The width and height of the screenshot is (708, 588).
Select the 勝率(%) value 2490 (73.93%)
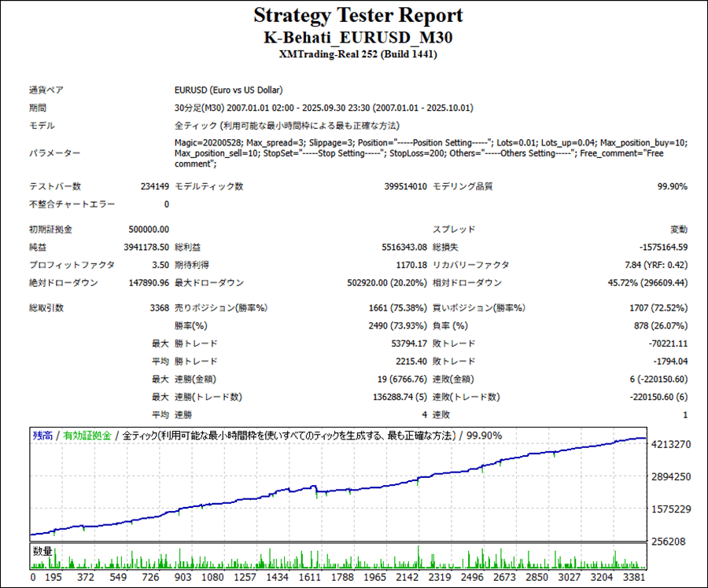pyautogui.click(x=394, y=325)
